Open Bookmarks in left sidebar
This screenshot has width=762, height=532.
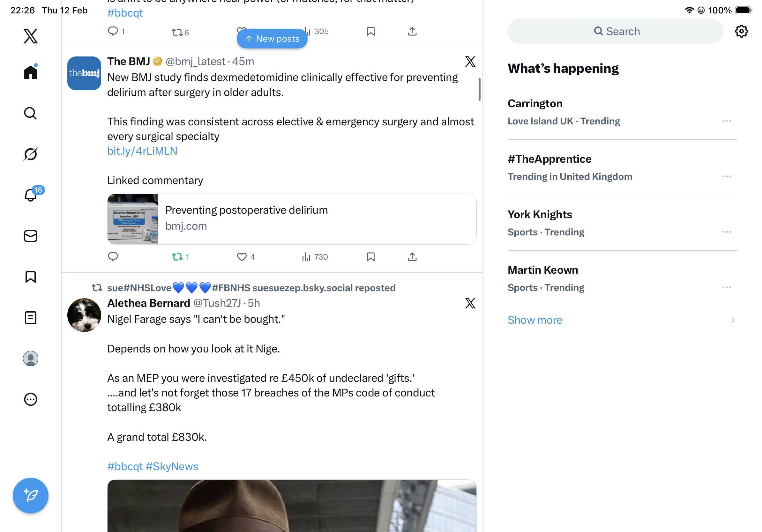31,277
